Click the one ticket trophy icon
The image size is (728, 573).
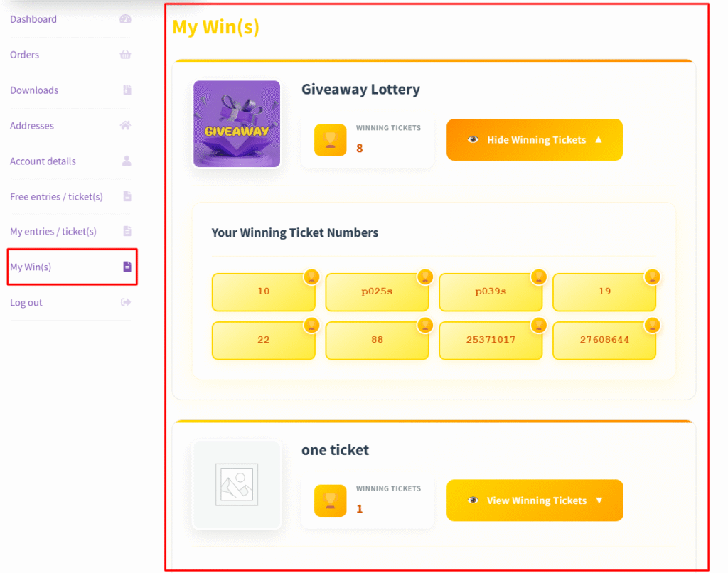(x=330, y=500)
